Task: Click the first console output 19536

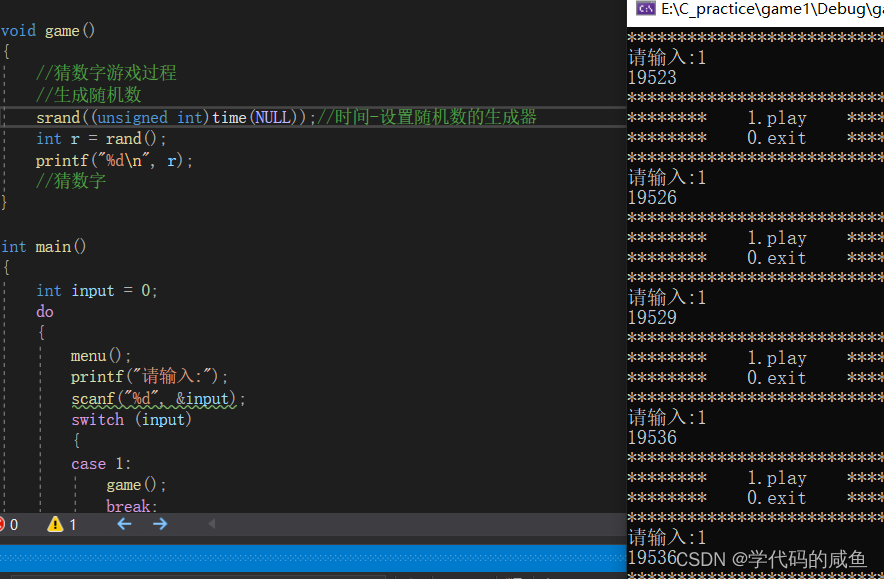Action: click(652, 437)
